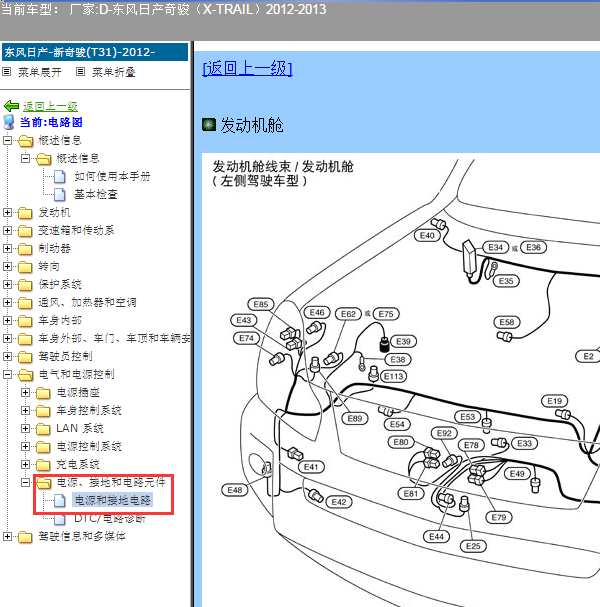Click the document icon of 基本检查
The height and width of the screenshot is (607, 600).
(x=59, y=194)
